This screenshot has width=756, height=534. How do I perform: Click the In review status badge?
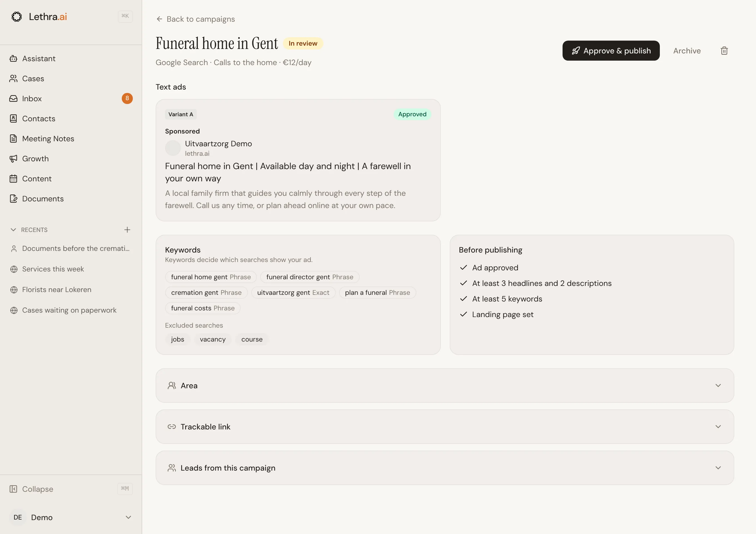point(303,43)
